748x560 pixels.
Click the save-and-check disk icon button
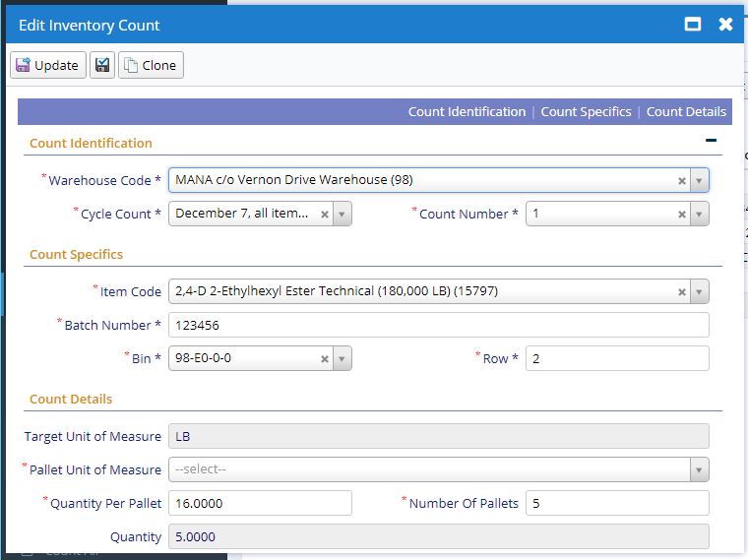coord(102,65)
